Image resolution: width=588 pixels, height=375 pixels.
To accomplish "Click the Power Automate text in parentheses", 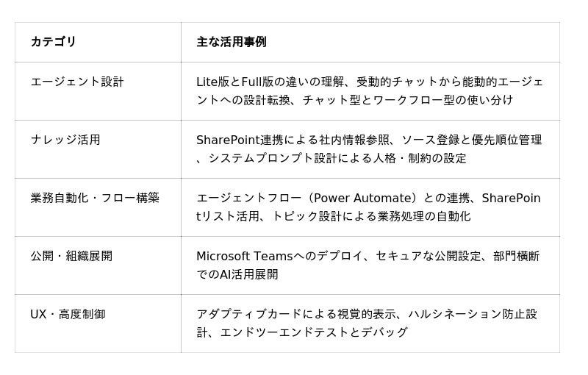I will point(361,198).
